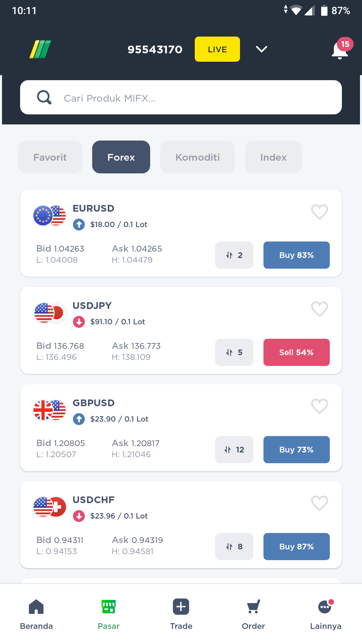Tap the Sell 54% button for USDJPY
362x644 pixels.
297,352
